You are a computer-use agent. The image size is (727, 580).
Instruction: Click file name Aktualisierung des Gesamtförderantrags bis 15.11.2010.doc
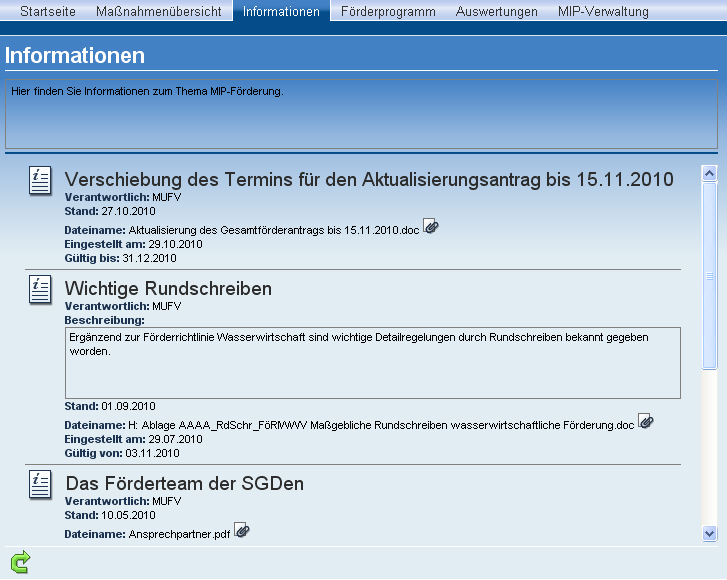coord(274,230)
